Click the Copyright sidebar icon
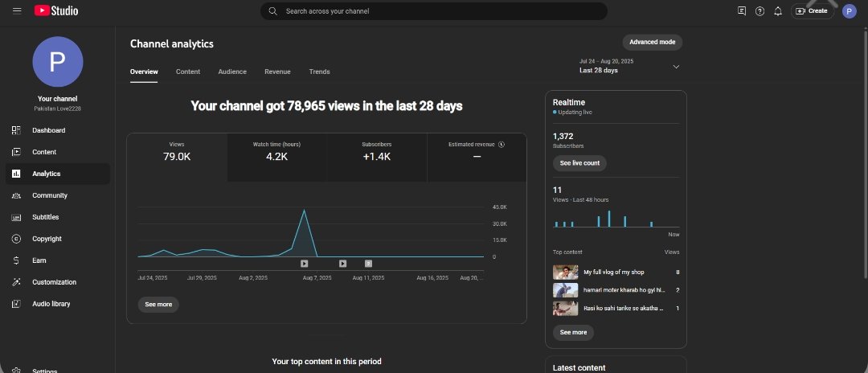The height and width of the screenshot is (373, 868). point(16,239)
